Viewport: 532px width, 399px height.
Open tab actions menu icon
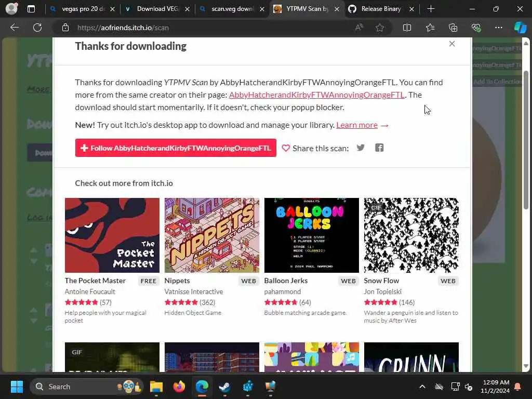pos(31,9)
